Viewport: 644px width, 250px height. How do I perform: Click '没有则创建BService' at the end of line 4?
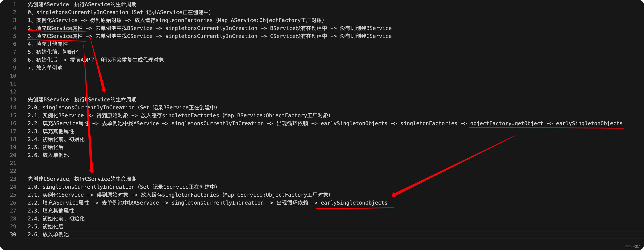pos(366,28)
